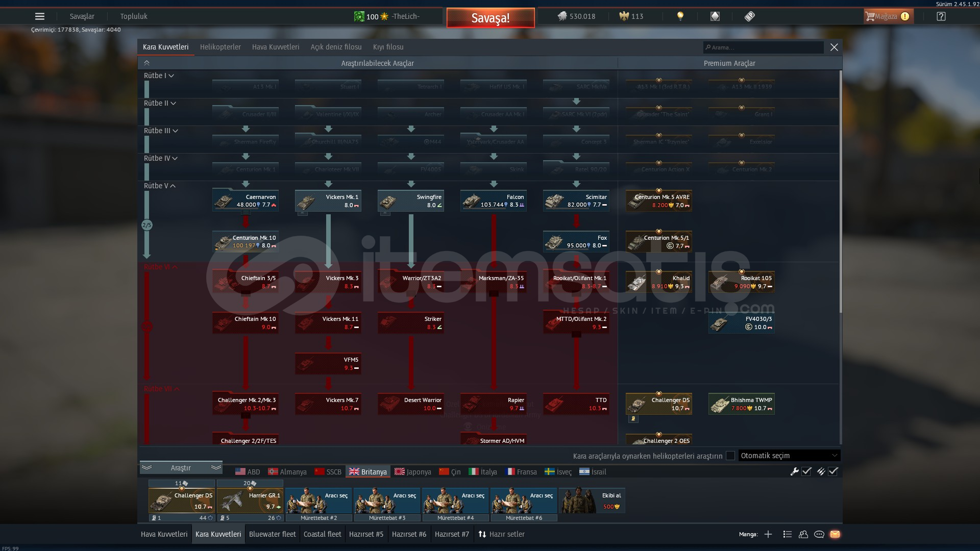980x551 pixels.
Task: Select the FV4030/3 premium tank
Action: click(x=742, y=322)
